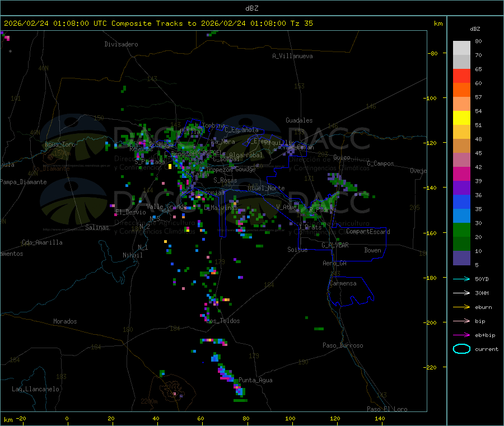Click the magenta eb+bip arrow icon
The width and height of the screenshot is (504, 426).
coord(461,335)
